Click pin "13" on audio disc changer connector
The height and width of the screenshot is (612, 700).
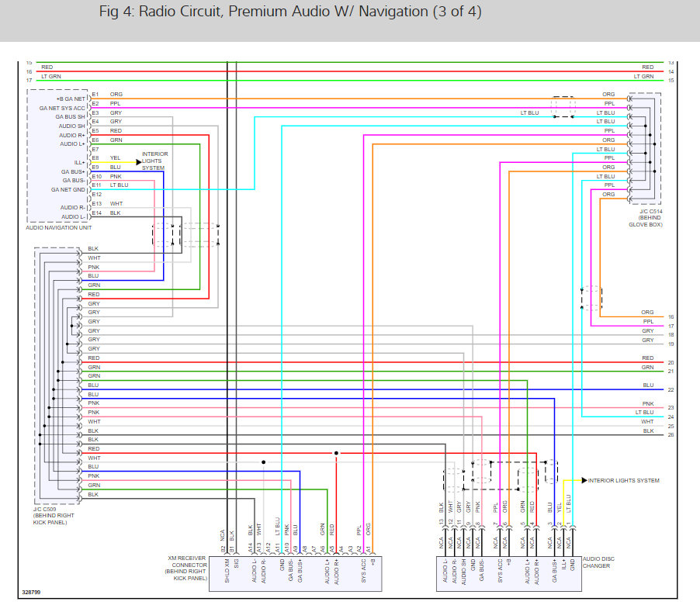[x=441, y=521]
